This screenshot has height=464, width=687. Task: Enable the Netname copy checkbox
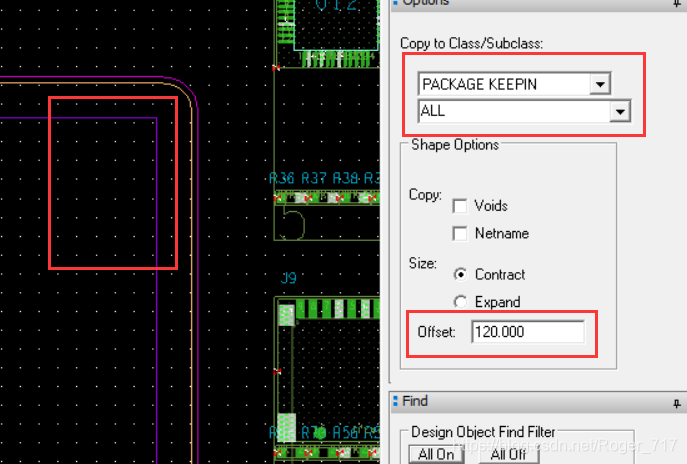(x=460, y=234)
